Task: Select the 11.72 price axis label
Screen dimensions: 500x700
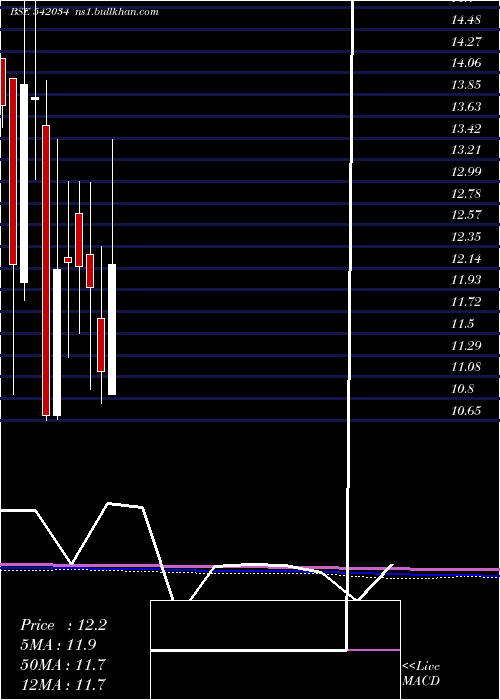Action: pos(466,302)
